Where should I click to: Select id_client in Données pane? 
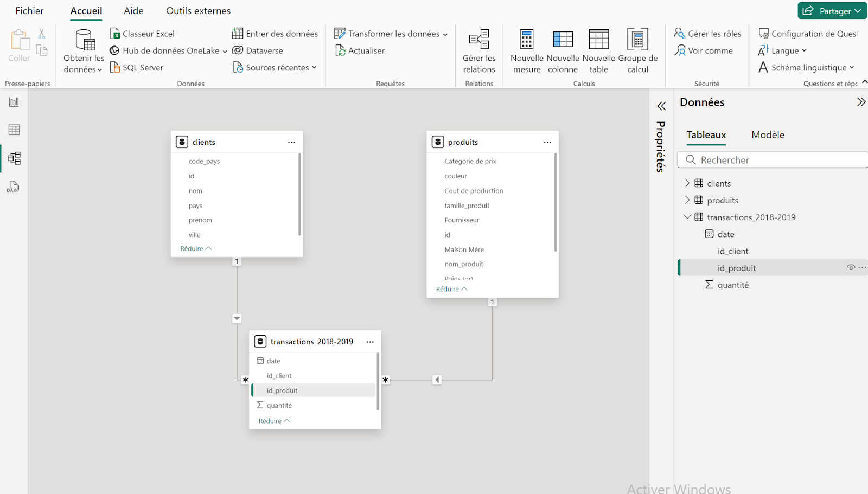coord(732,251)
